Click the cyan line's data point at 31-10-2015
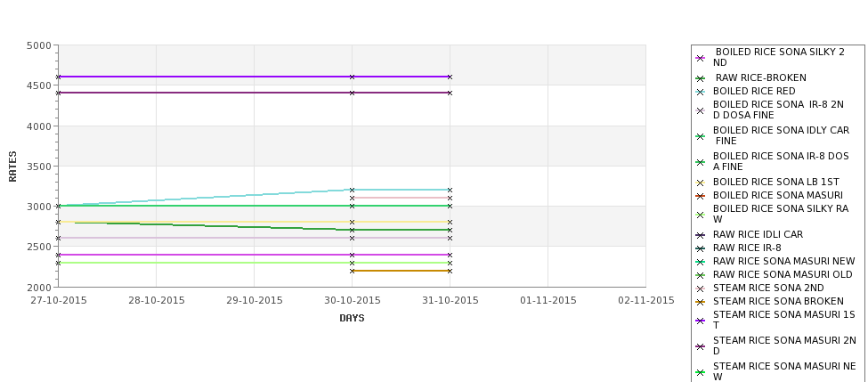Image resolution: width=868 pixels, height=382 pixels. tap(450, 190)
